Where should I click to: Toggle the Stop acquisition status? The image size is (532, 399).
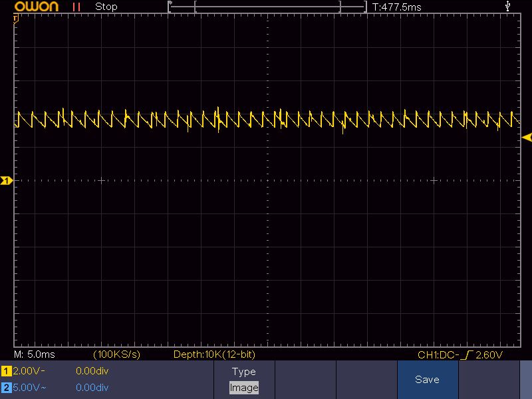(x=106, y=7)
